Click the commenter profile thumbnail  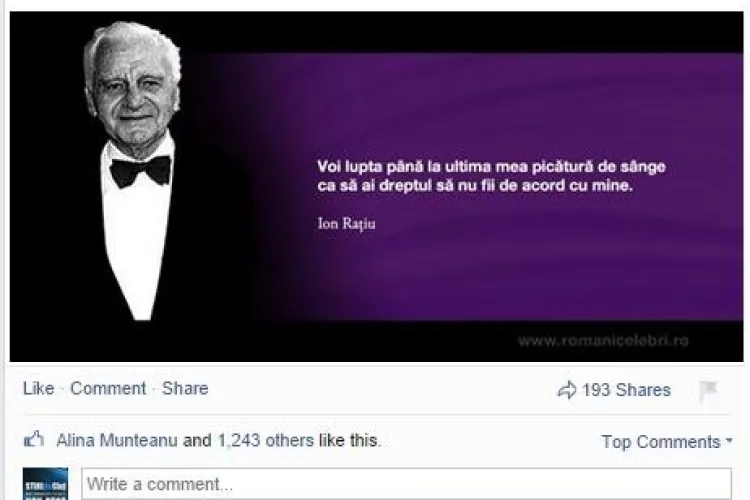[x=45, y=484]
